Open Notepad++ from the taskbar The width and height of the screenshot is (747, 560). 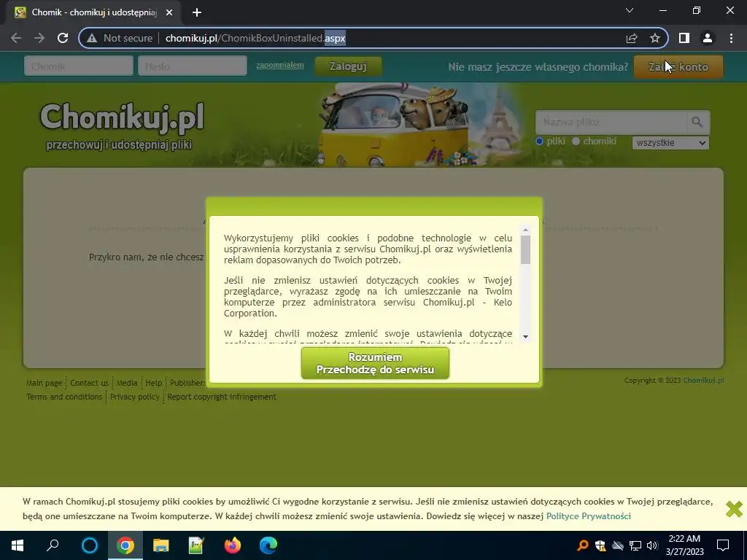coord(196,545)
